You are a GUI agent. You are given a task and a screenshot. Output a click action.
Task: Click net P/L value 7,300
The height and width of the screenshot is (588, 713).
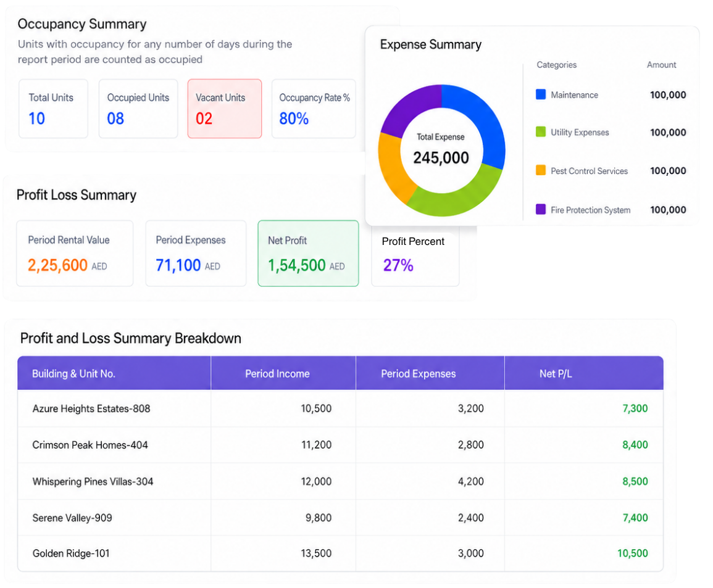[x=635, y=408]
